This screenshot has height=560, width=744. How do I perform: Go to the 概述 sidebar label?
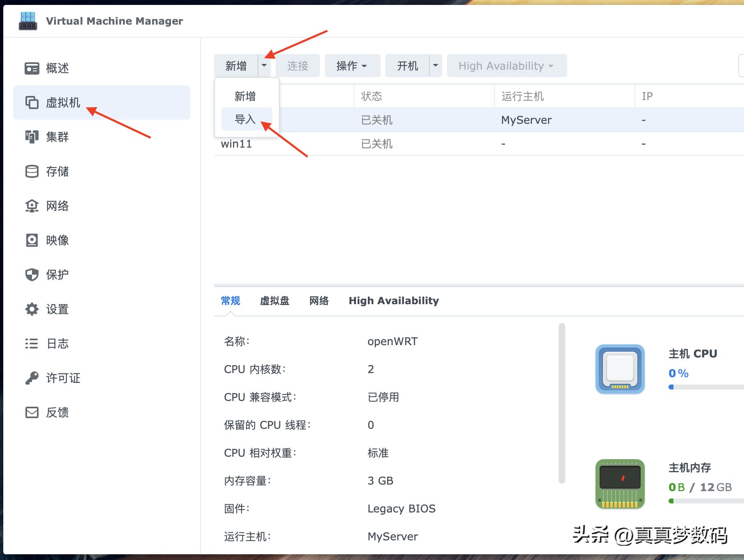(57, 68)
